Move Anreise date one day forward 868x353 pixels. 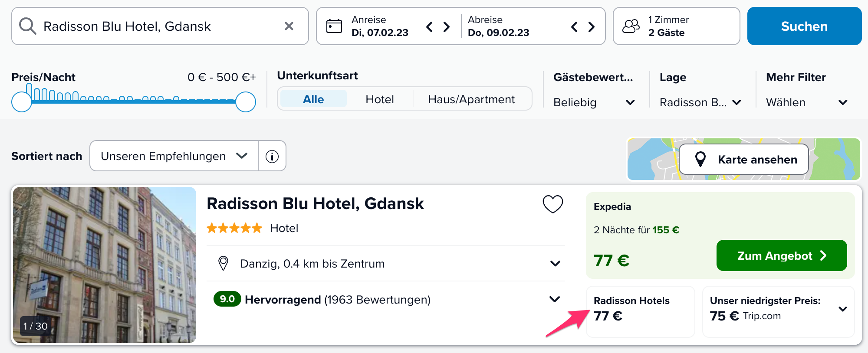(x=447, y=27)
